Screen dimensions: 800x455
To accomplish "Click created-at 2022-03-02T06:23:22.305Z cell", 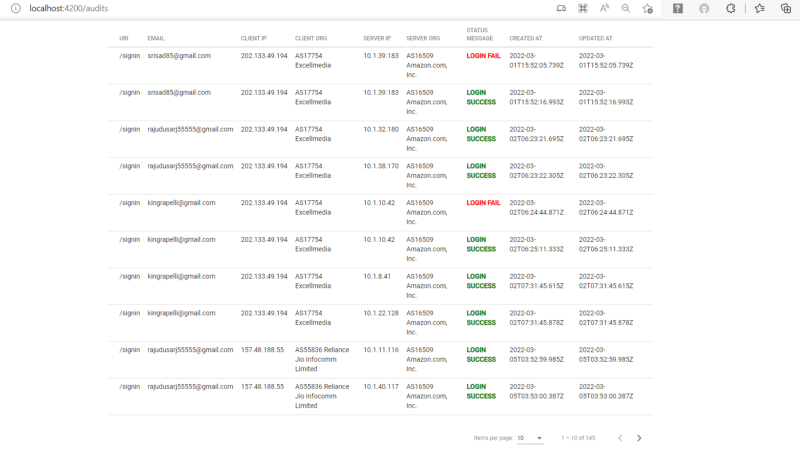I will click(x=536, y=170).
